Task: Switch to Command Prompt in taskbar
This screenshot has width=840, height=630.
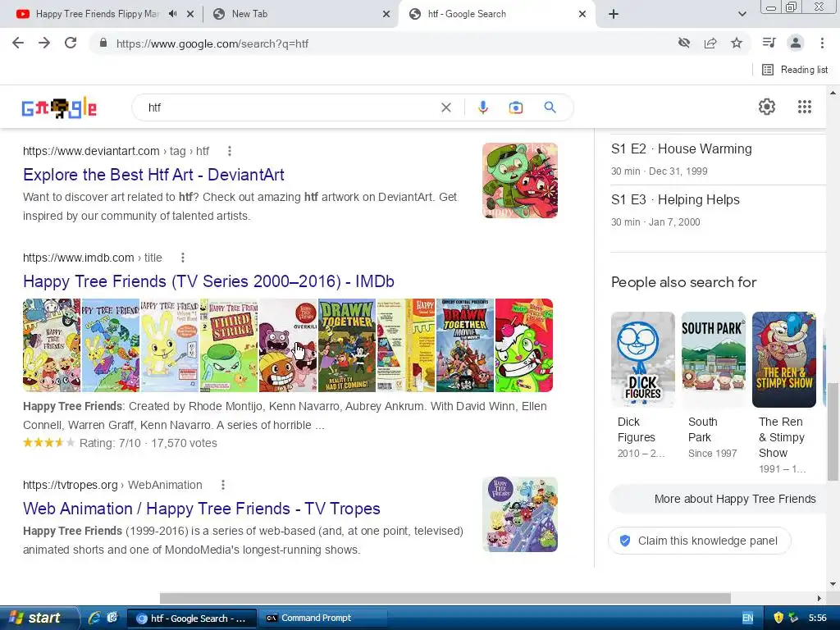Action: [323, 619]
